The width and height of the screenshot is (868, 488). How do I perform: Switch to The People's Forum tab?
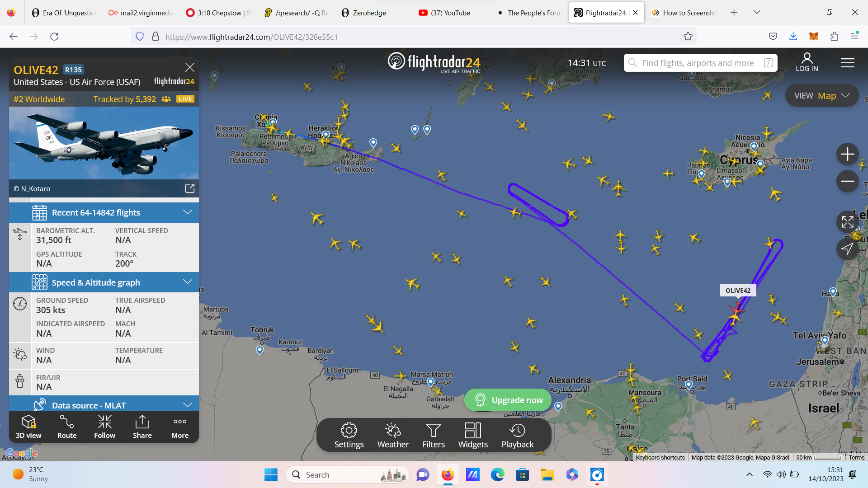(529, 13)
